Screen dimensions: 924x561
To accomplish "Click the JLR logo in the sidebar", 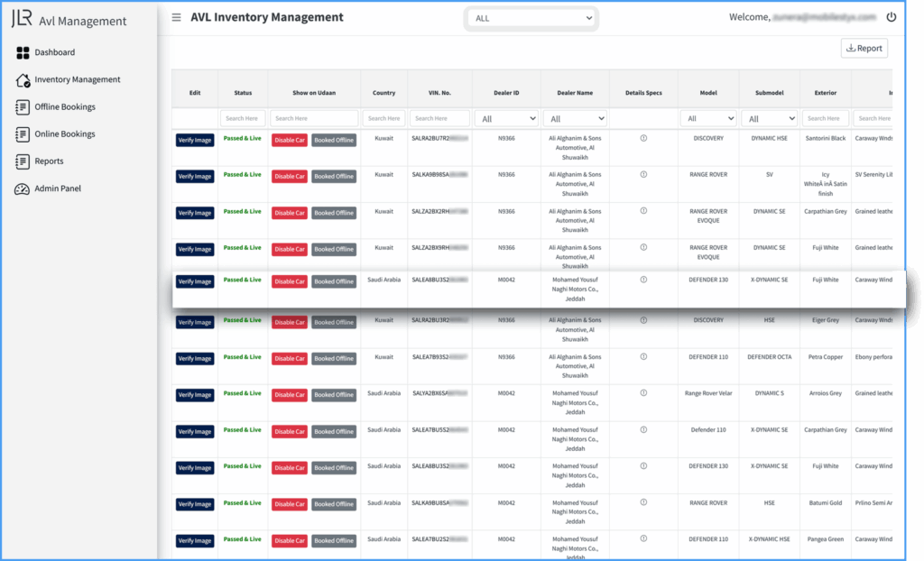I will [x=22, y=20].
